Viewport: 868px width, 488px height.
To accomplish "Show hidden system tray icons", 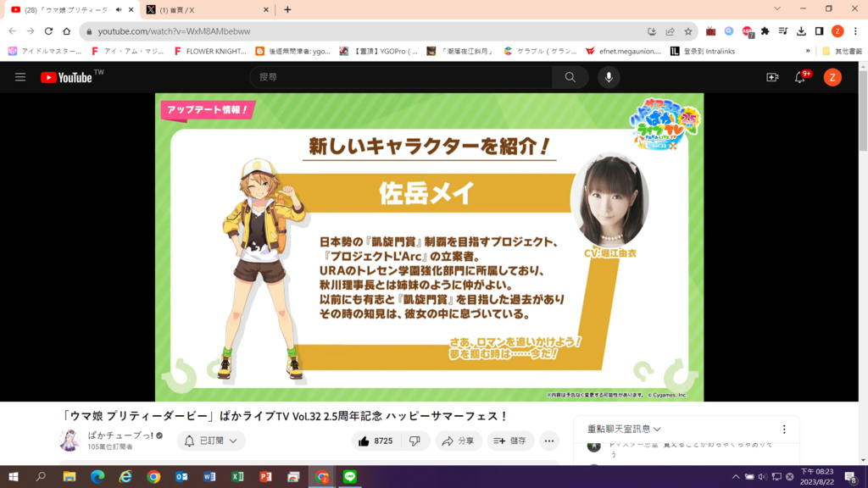I will (x=735, y=476).
